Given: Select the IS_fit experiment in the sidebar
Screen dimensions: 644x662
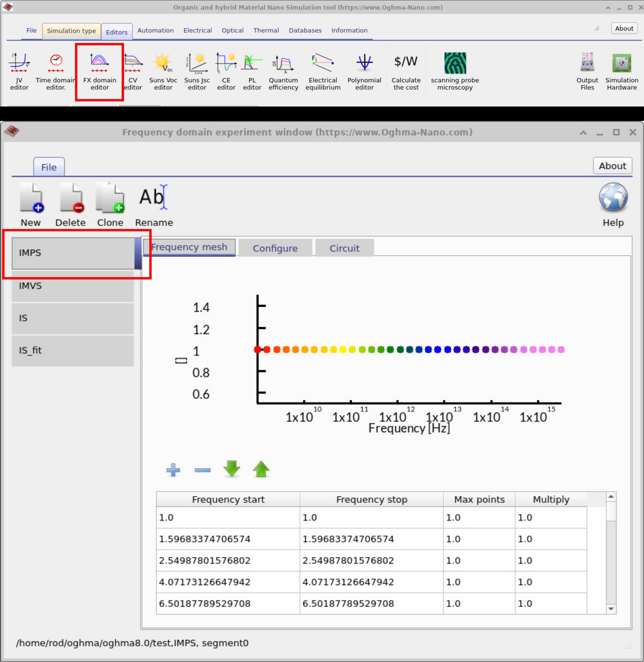Looking at the screenshot, I should pyautogui.click(x=72, y=351).
